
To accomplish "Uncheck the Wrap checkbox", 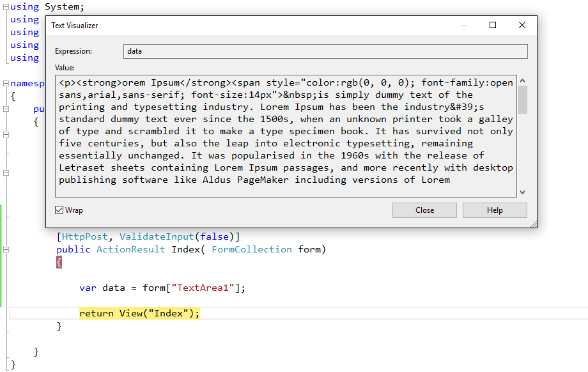I will [59, 210].
